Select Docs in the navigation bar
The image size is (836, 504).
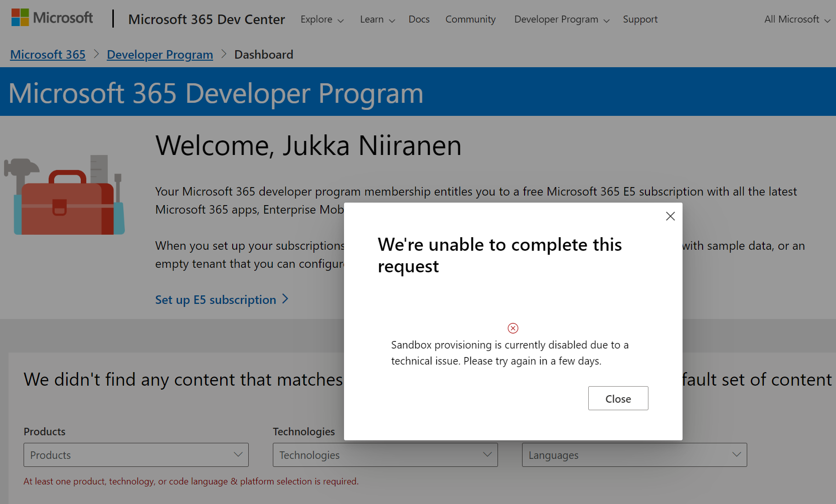[419, 19]
